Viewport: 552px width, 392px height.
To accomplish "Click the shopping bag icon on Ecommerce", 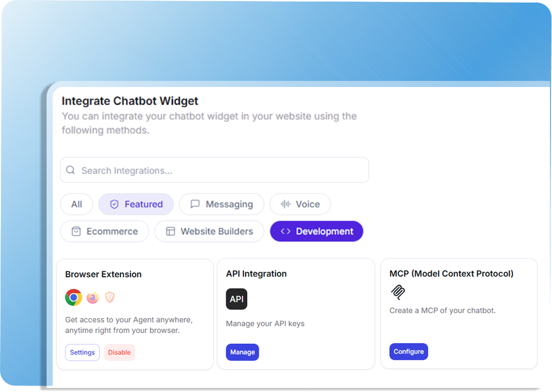I will coord(76,231).
